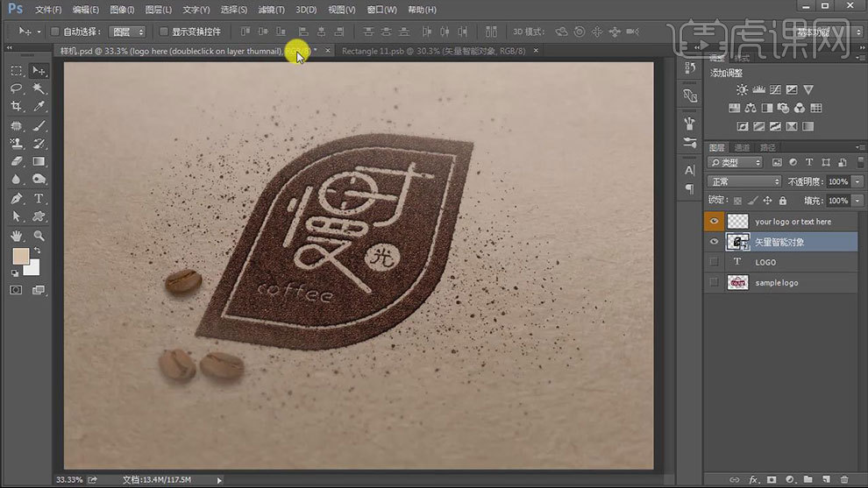
Task: Select the Move tool
Action: (x=39, y=71)
